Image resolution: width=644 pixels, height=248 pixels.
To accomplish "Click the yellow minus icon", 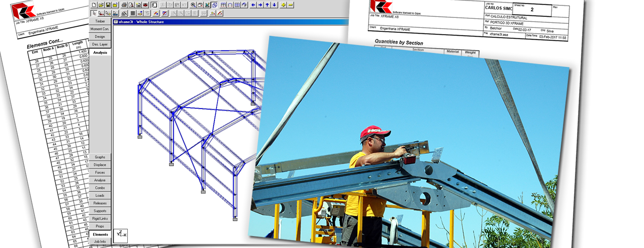I will coord(290,5).
